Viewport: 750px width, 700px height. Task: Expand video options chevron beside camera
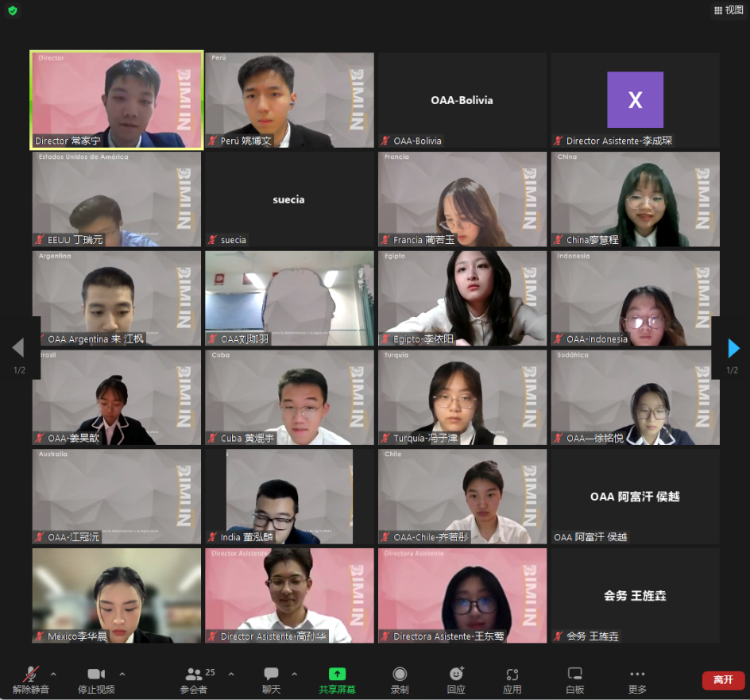click(x=122, y=674)
